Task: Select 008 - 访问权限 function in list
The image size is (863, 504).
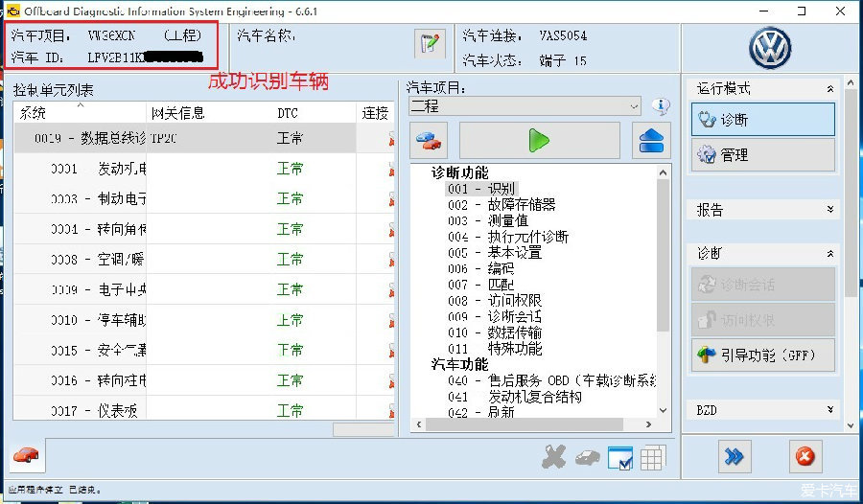Action: click(x=494, y=301)
